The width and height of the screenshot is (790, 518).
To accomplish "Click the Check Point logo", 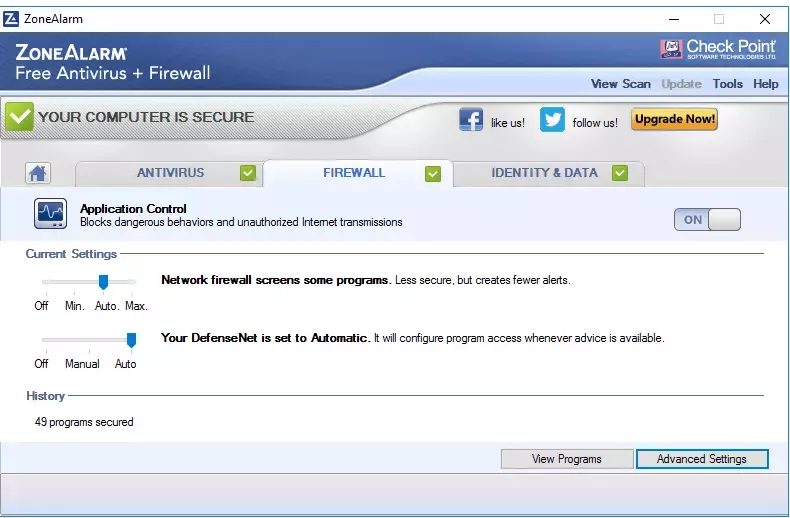I will [718, 49].
